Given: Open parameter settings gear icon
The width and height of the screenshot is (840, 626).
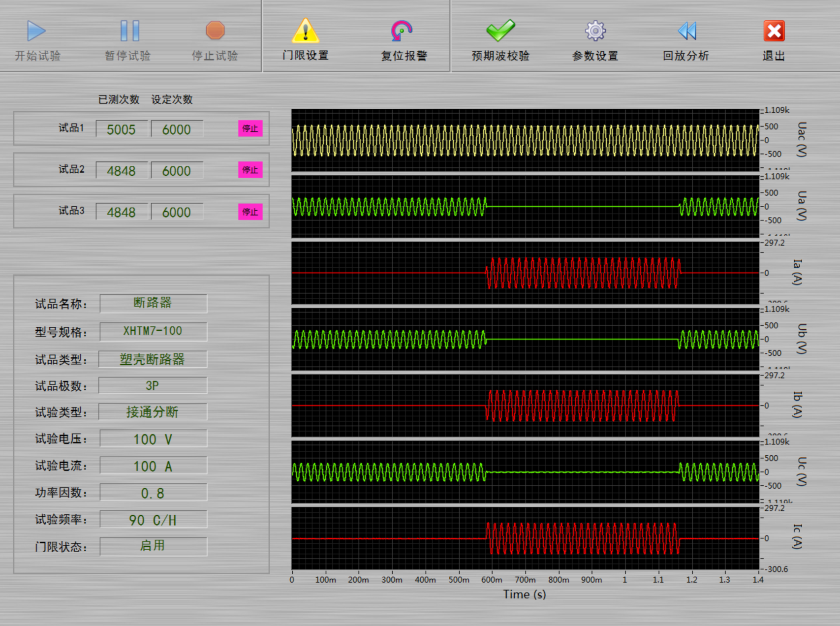Looking at the screenshot, I should pyautogui.click(x=595, y=31).
